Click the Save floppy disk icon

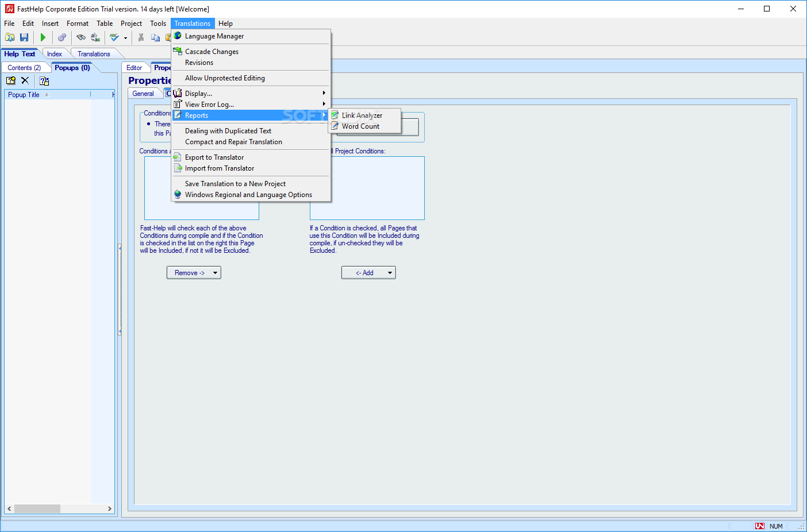(24, 37)
